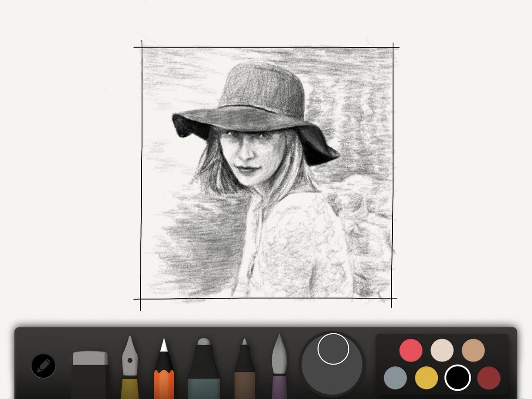Select the cream color swatch
Viewport: 532px width, 399px height.
click(x=442, y=349)
